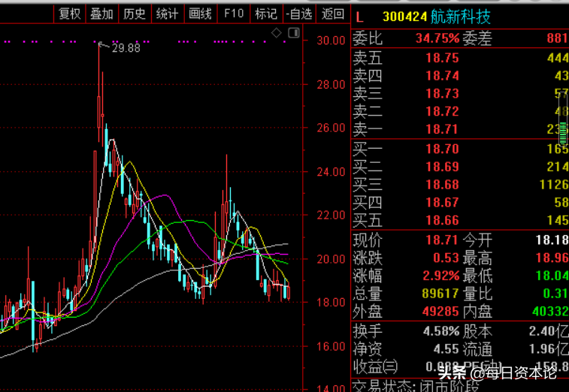Remove stock from watchlist via -自选

299,14
